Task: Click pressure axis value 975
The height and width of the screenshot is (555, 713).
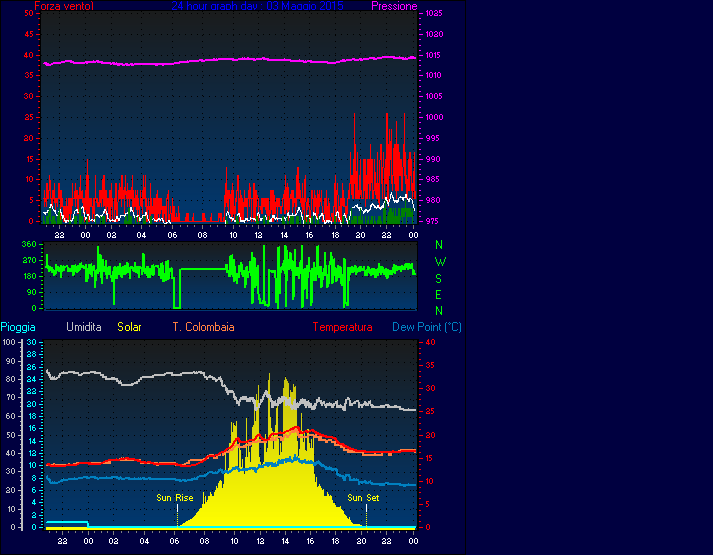Action: [x=432, y=221]
